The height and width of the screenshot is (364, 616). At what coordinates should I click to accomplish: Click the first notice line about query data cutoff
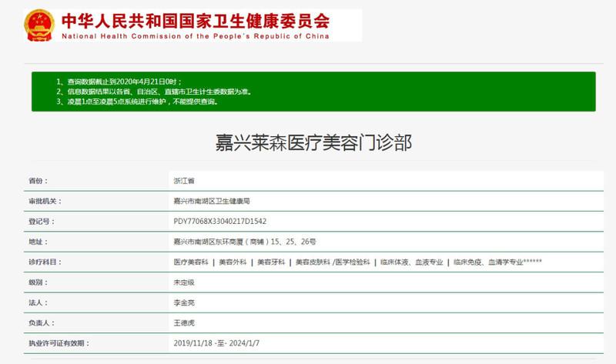[x=118, y=81]
